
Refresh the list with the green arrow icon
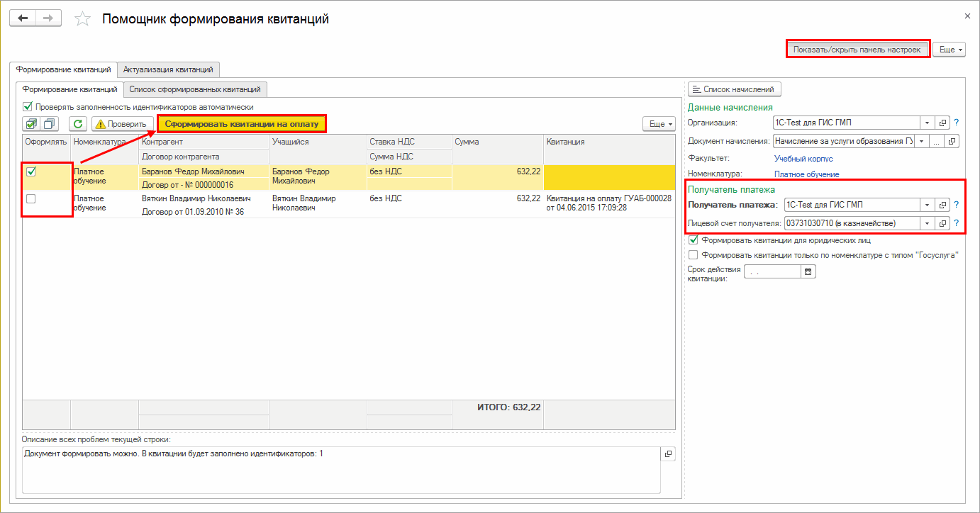(x=78, y=123)
